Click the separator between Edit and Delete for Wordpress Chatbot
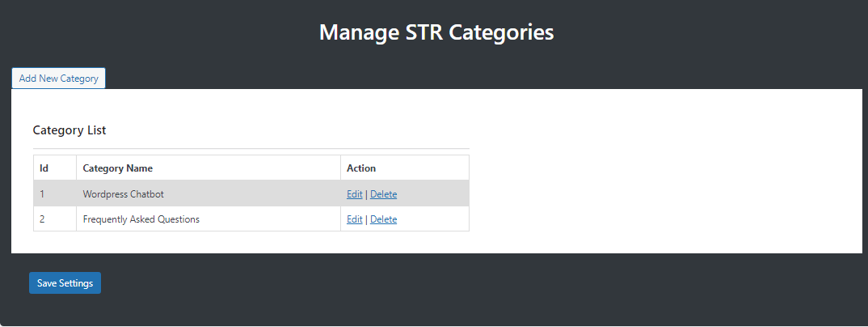Image resolution: width=868 pixels, height=327 pixels. [366, 194]
